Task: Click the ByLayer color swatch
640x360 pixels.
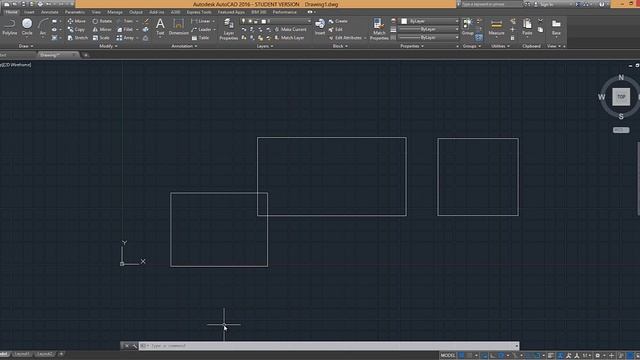Action: click(x=404, y=21)
